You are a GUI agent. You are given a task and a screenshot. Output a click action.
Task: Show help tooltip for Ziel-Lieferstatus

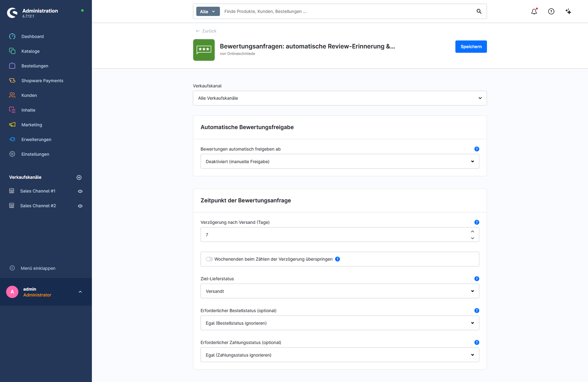click(x=477, y=279)
